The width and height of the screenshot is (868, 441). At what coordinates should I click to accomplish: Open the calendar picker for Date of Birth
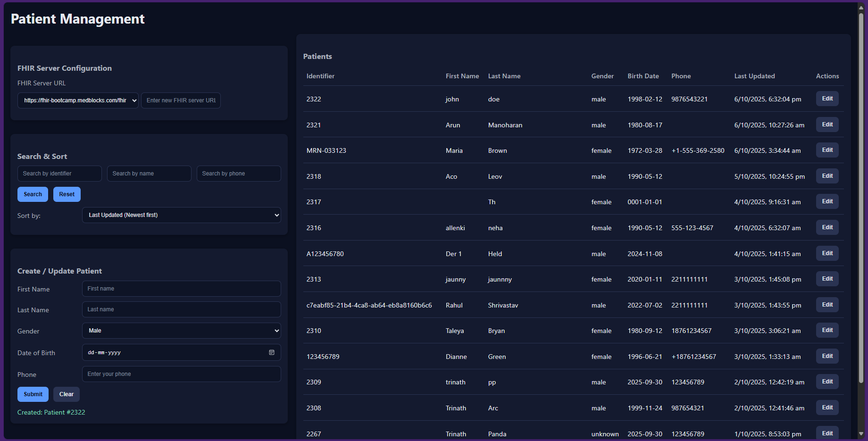click(x=272, y=352)
